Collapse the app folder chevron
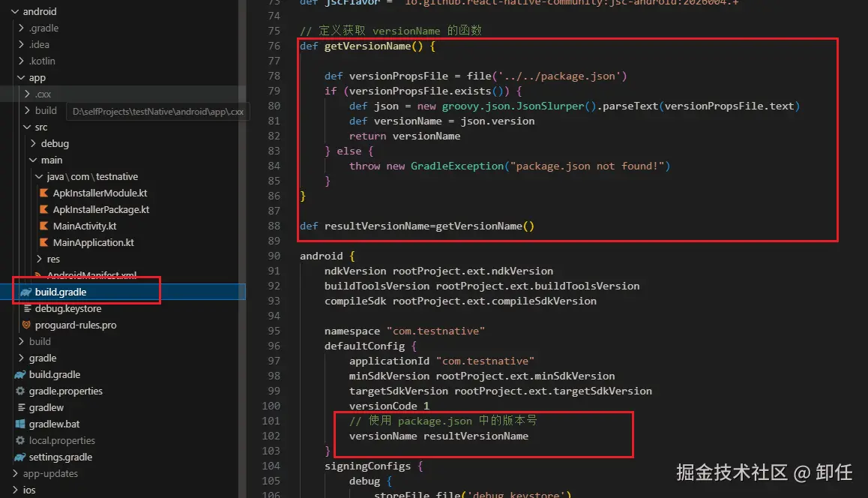Viewport: 868px width, 498px height. click(21, 77)
